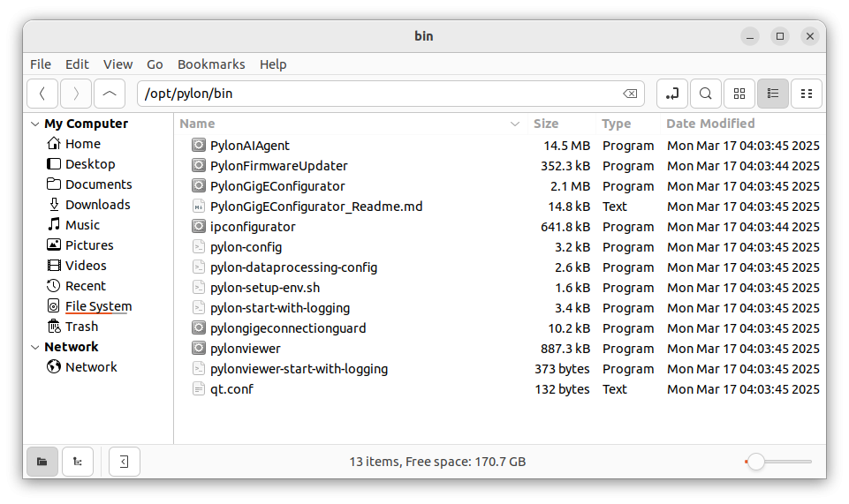Clear the path field using backspace icon

tap(630, 94)
